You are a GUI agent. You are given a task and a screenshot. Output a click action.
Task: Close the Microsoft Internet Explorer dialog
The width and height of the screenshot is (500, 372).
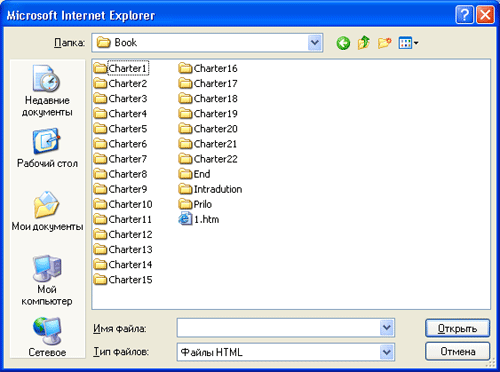point(485,15)
